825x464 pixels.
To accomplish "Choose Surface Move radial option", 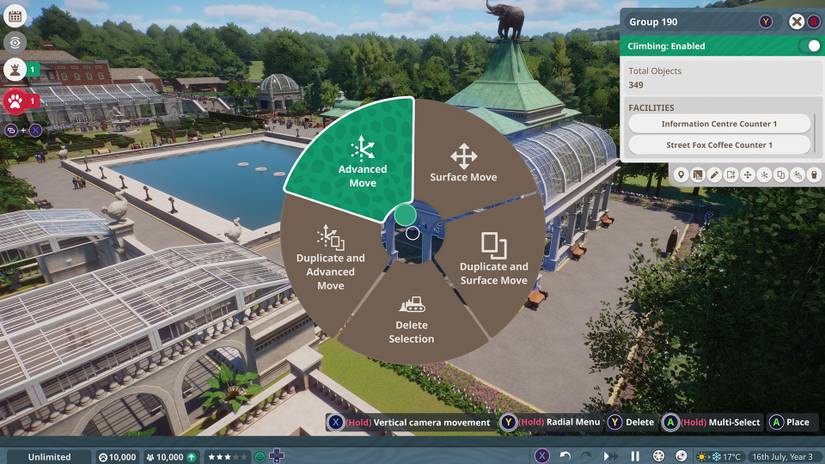I will [x=464, y=163].
